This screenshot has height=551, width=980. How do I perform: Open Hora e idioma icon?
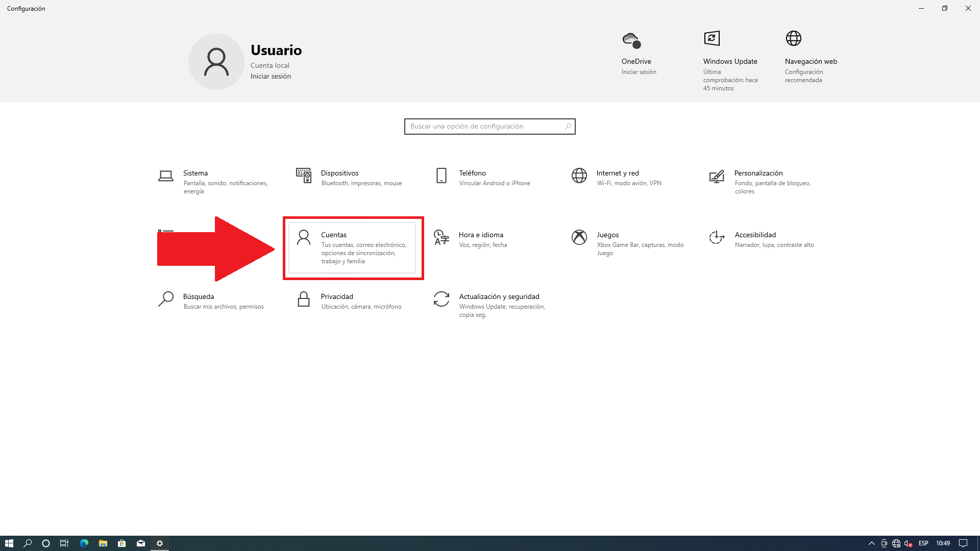[x=442, y=237]
